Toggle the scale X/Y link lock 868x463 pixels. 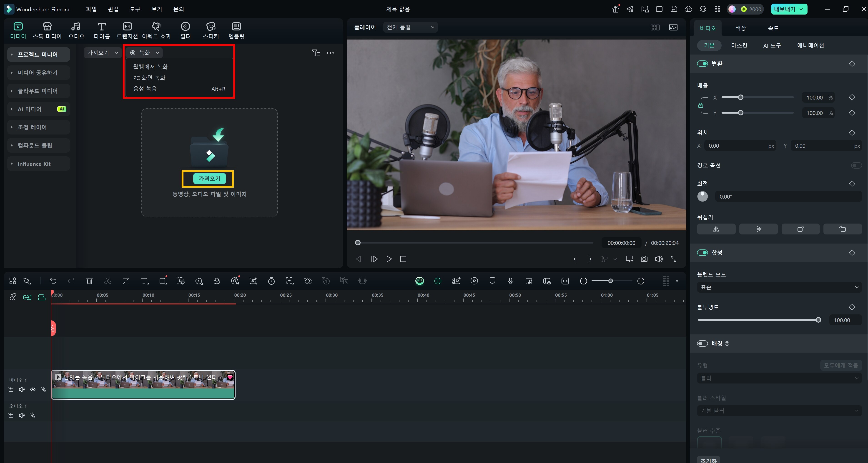[700, 105]
